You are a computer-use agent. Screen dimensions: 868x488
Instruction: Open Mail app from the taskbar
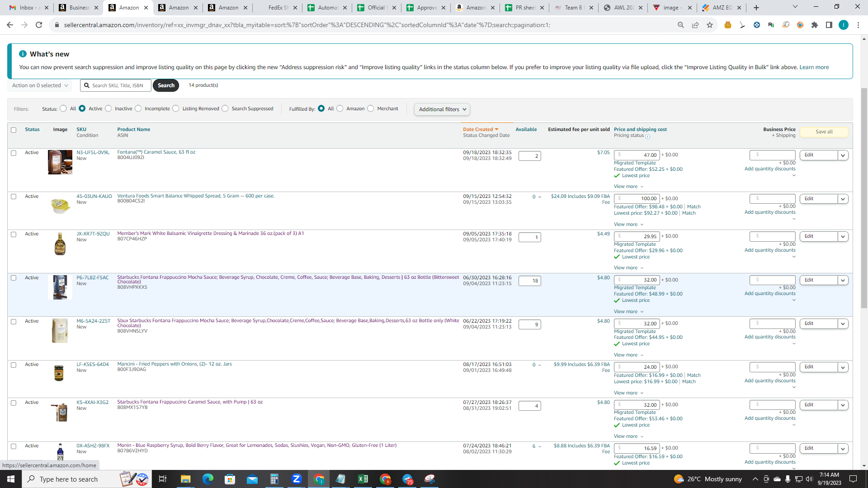252,479
